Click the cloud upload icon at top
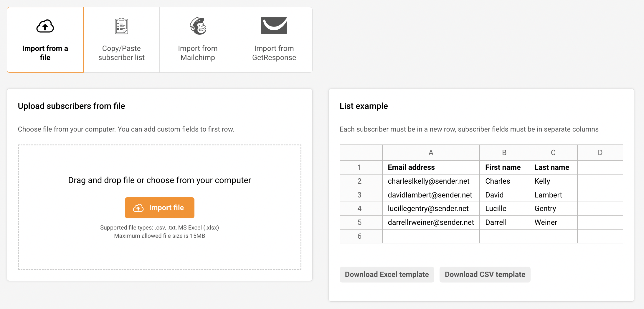This screenshot has width=644, height=309. pos(45,26)
